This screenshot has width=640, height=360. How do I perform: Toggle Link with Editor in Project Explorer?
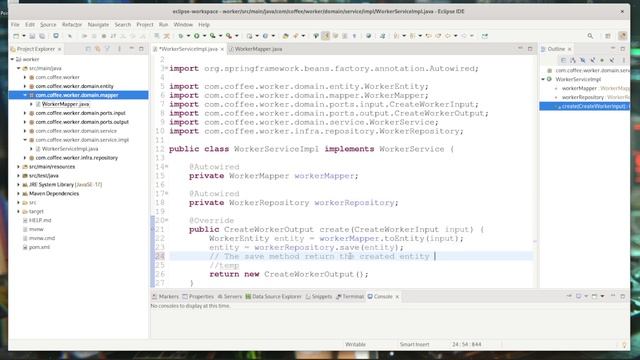point(98,49)
